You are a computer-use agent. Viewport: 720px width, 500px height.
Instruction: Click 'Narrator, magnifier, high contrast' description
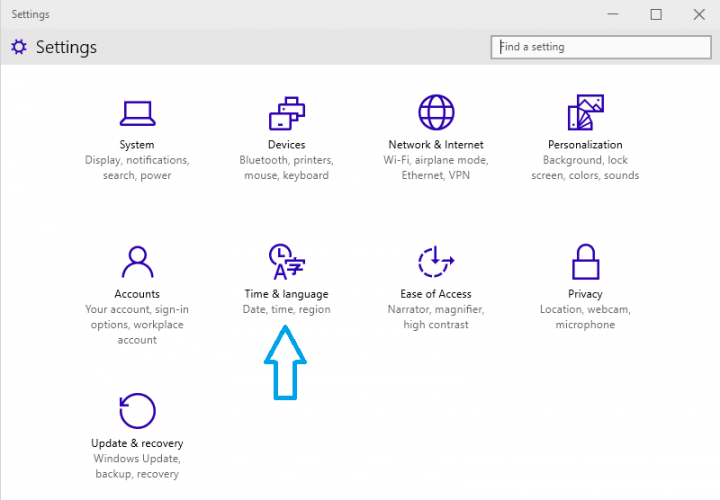tap(436, 317)
